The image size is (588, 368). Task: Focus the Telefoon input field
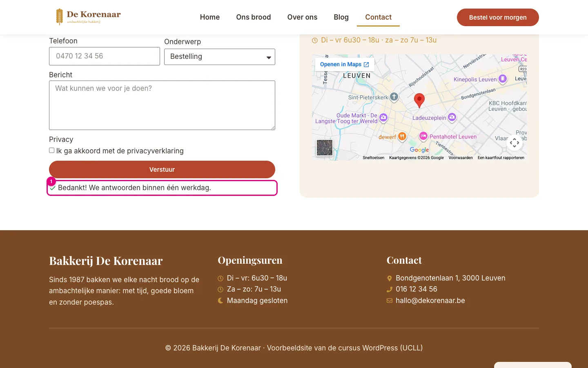(105, 56)
